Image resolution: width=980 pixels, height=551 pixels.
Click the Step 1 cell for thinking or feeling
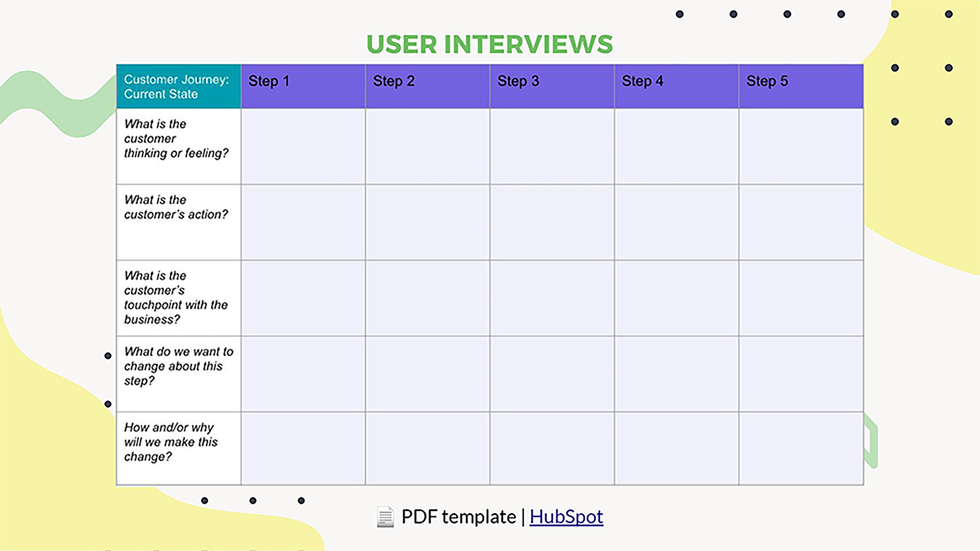coord(303,147)
